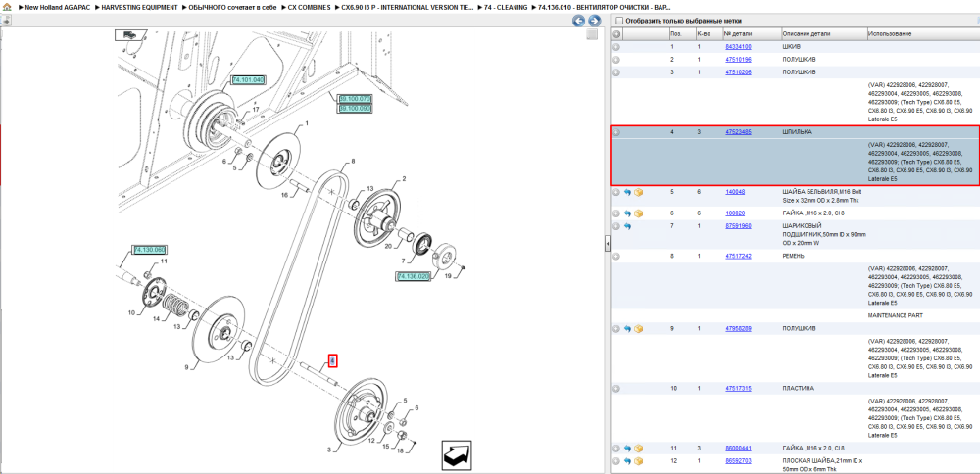980x474 pixels.
Task: Click blue replacement arrow for part 86000441
Action: (x=627, y=449)
